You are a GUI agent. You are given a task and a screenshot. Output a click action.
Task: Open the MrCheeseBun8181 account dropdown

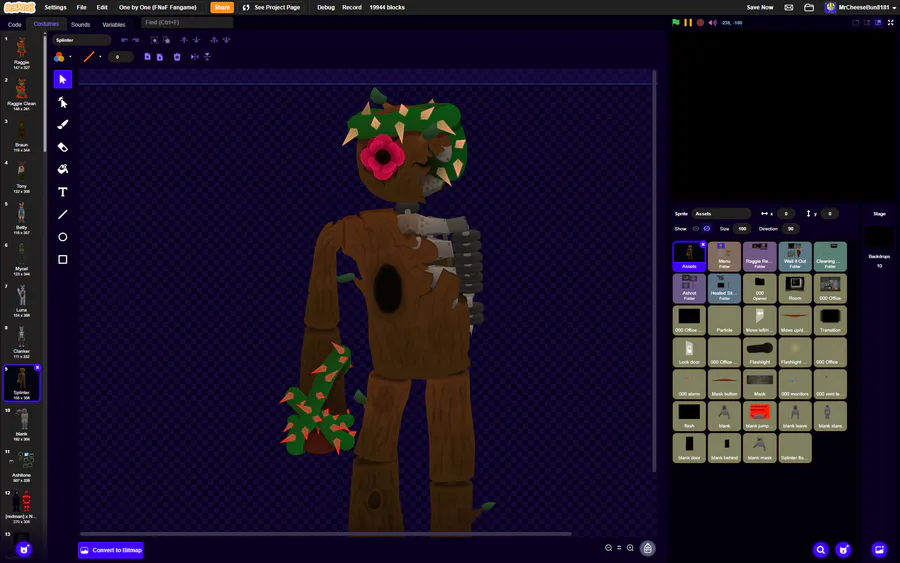coord(860,7)
